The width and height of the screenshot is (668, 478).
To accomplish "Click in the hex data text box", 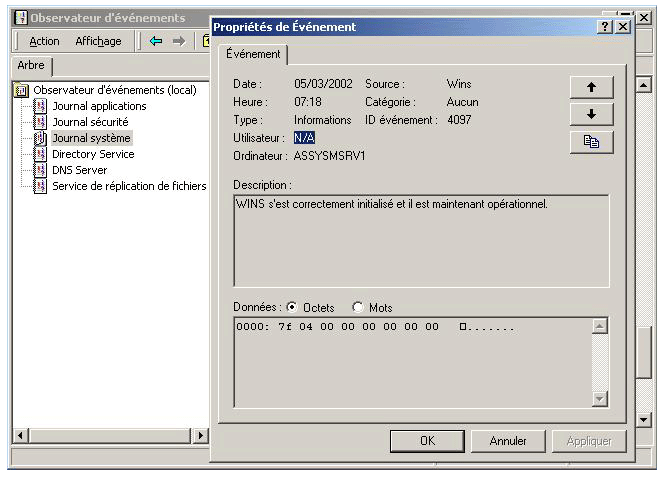I will point(413,363).
